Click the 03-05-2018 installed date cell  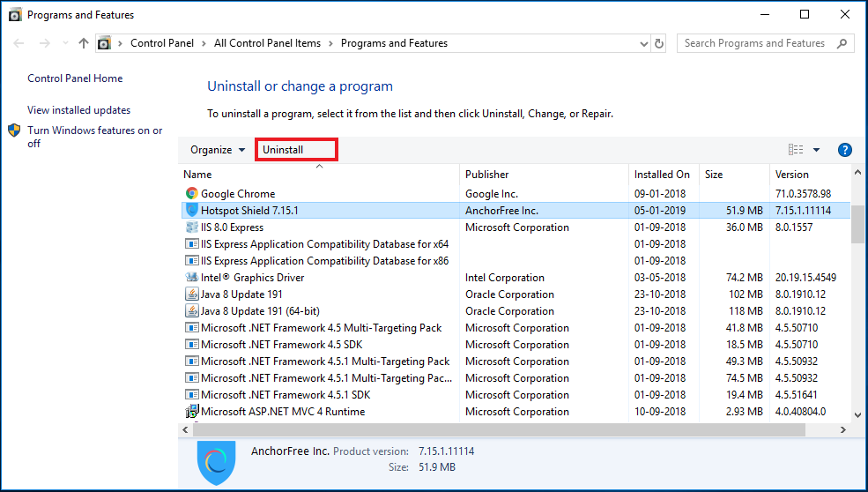(x=660, y=278)
